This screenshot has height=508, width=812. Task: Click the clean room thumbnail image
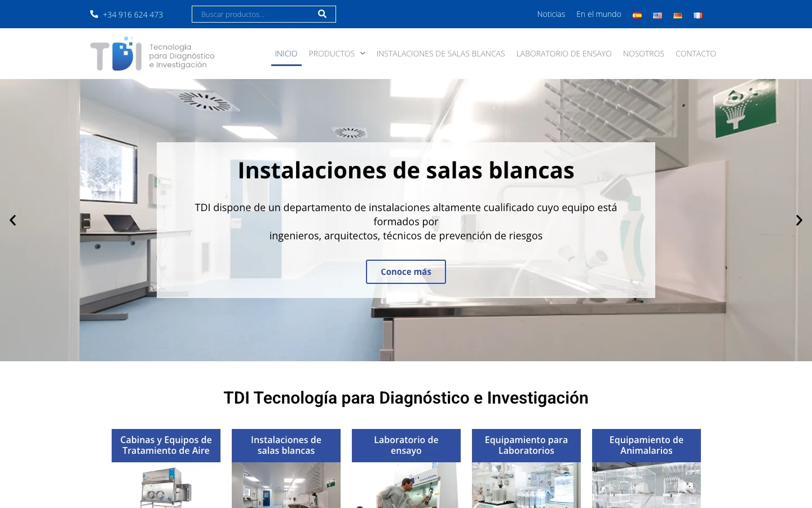pos(286,485)
